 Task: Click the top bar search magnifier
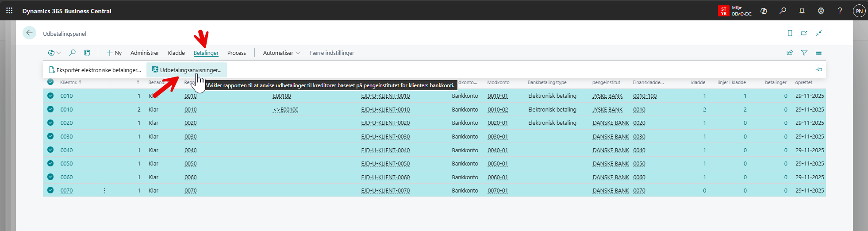point(783,11)
